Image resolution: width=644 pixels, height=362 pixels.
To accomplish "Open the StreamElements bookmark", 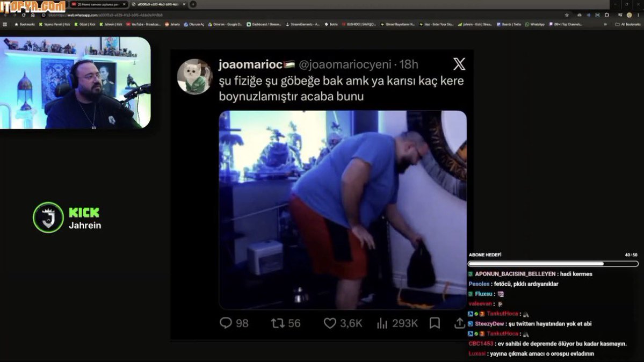I will click(303, 24).
